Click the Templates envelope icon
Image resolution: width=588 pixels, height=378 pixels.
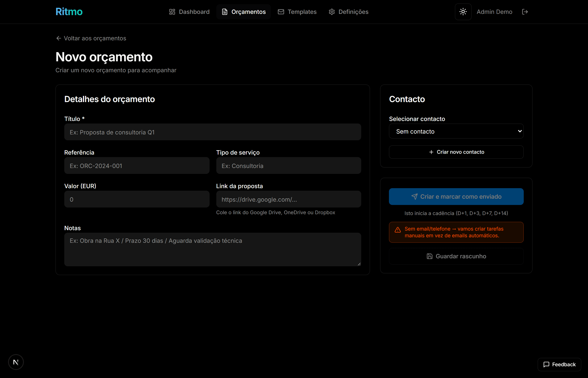coord(281,12)
